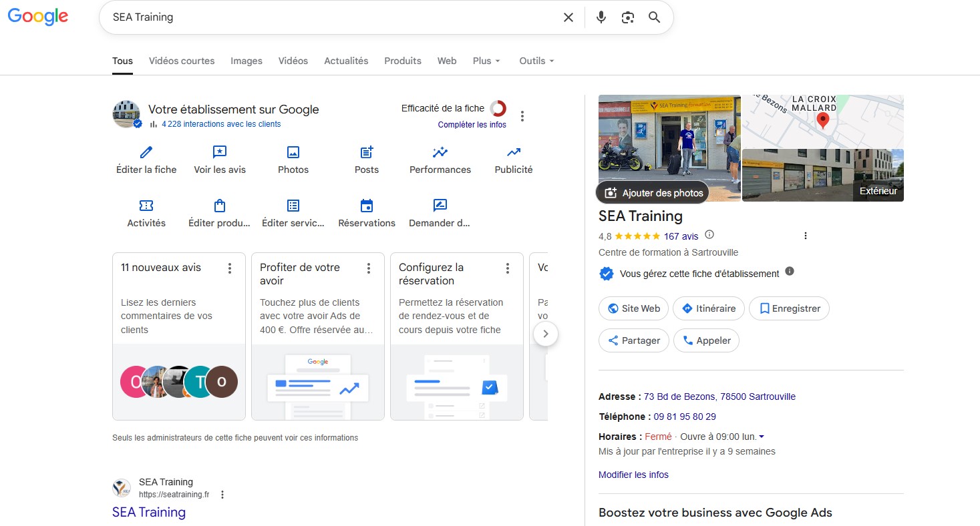Expand the Outils dropdown
This screenshot has height=526, width=980.
(x=536, y=61)
